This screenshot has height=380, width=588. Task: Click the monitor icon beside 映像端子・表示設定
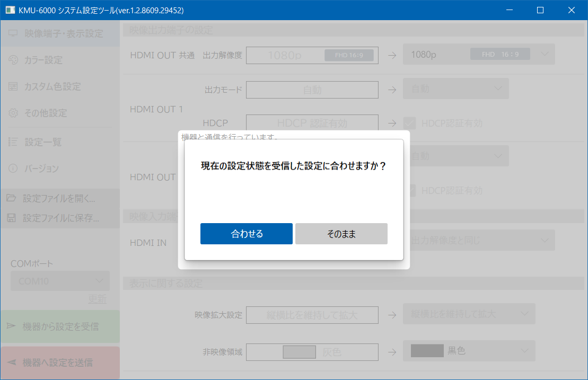tap(13, 33)
